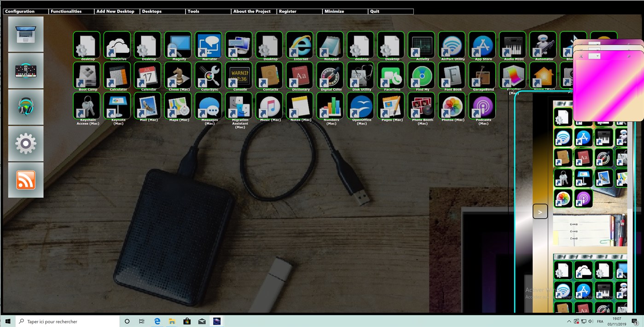Image resolution: width=644 pixels, height=327 pixels.
Task: Open the App Store shortcut
Action: click(482, 45)
